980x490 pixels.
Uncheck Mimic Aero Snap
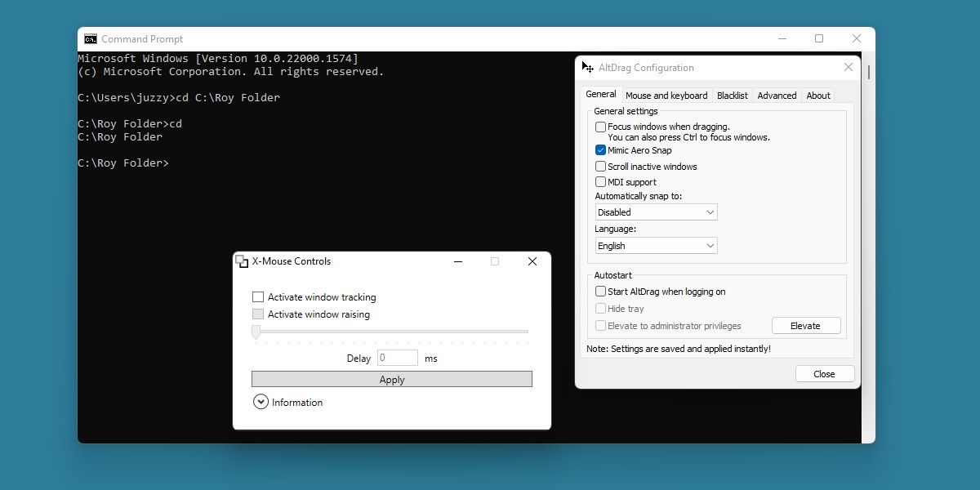click(601, 150)
